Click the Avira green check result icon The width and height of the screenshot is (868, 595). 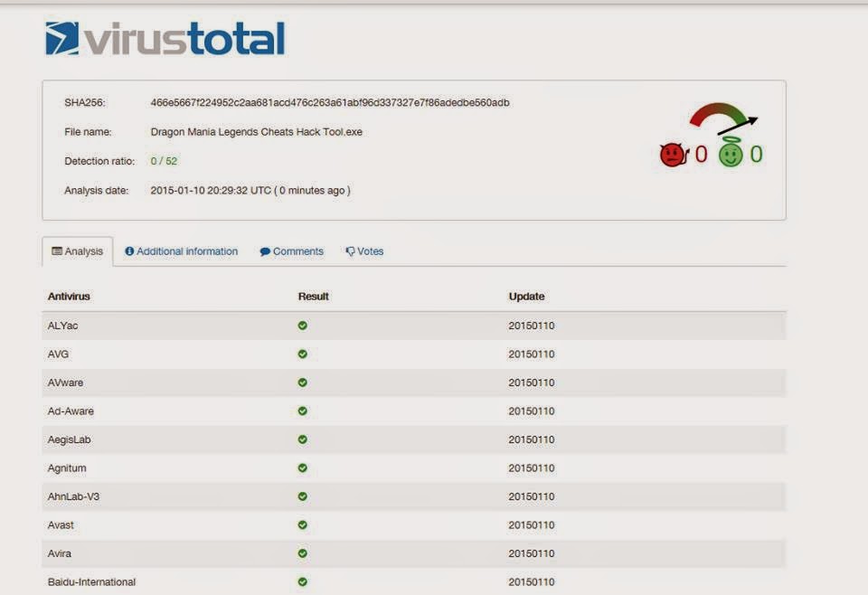coord(302,552)
